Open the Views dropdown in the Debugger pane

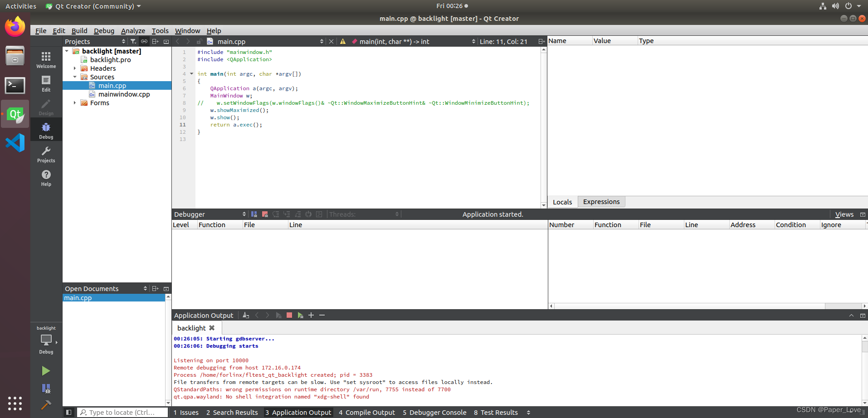click(x=844, y=214)
